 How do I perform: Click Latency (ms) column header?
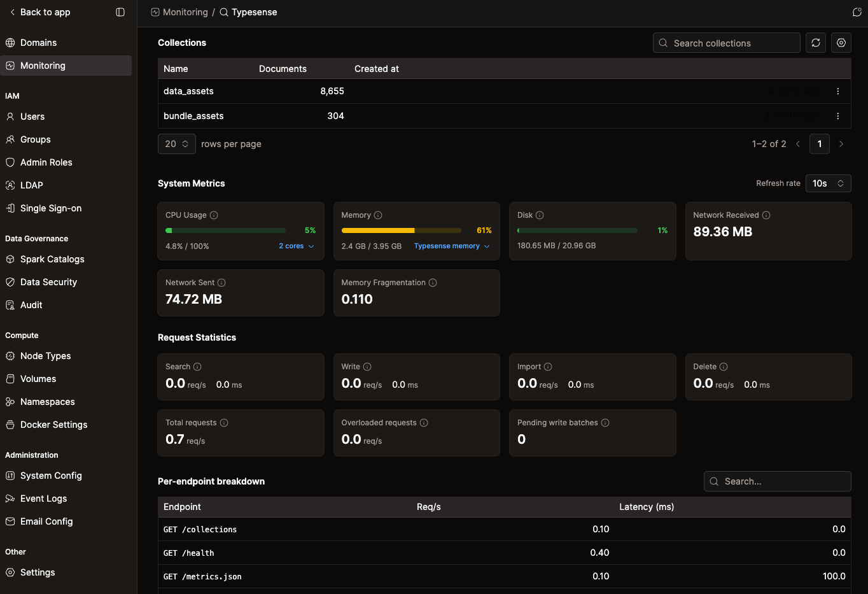click(647, 507)
